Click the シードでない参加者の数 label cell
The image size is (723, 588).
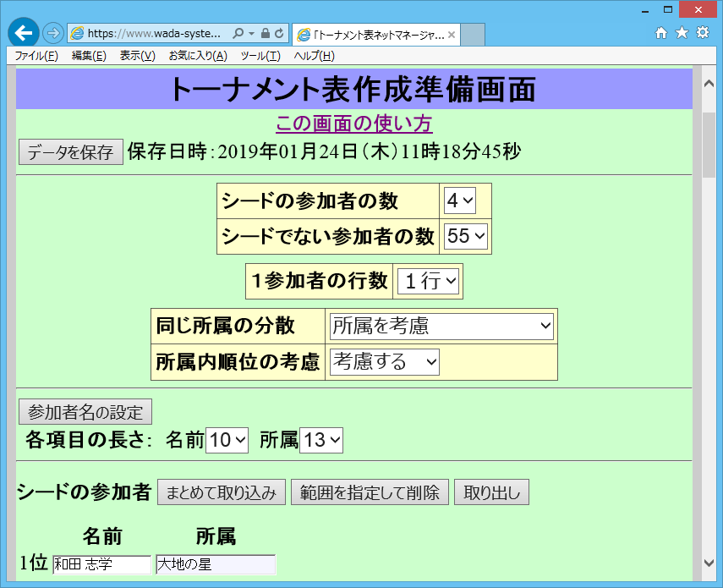coord(328,236)
